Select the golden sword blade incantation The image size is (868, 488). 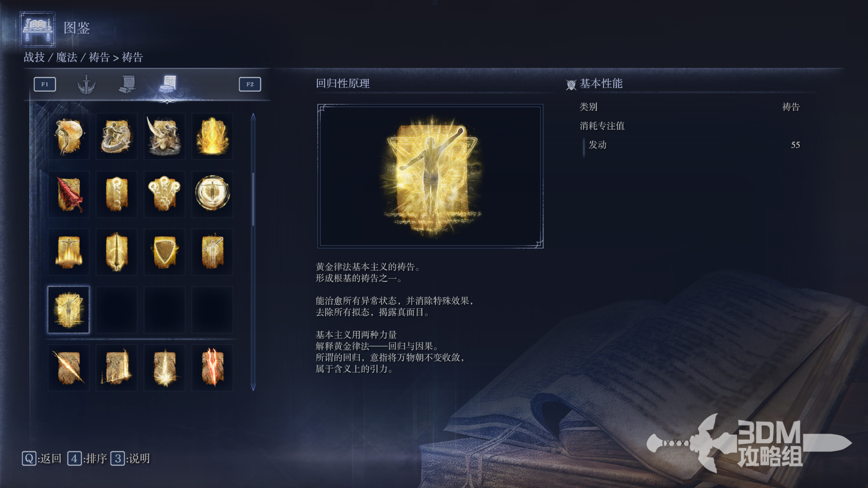[x=117, y=252]
